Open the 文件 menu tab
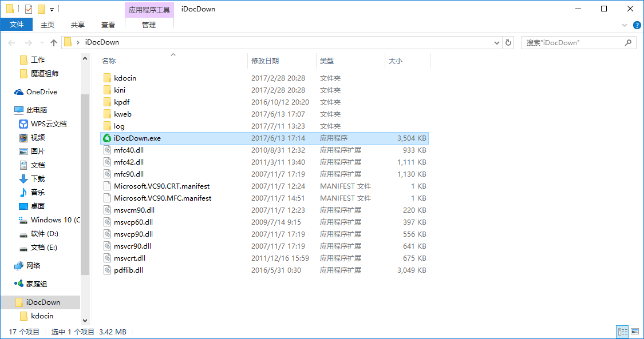The height and width of the screenshot is (339, 644). [17, 25]
